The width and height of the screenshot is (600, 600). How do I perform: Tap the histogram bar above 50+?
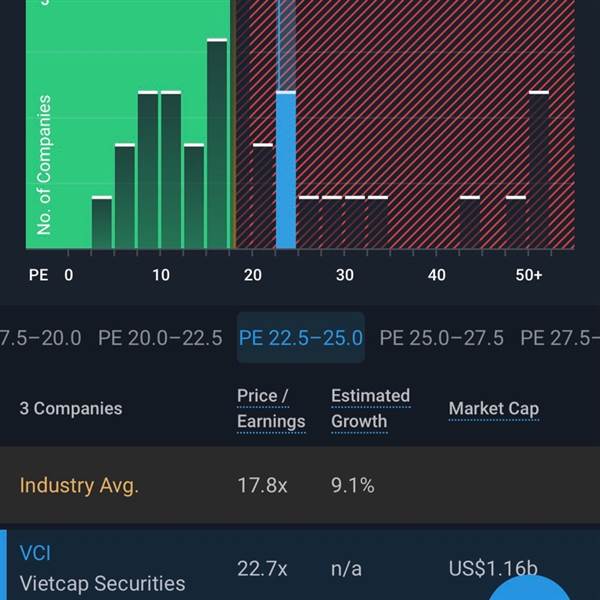pos(539,170)
